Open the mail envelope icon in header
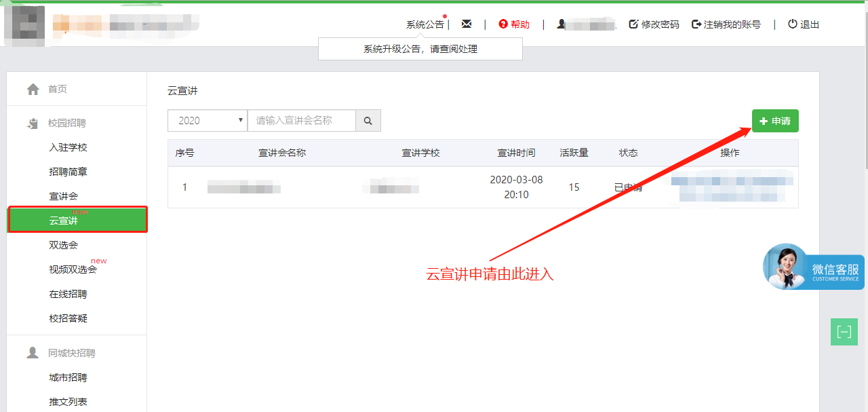This screenshot has width=868, height=412. coord(466,24)
